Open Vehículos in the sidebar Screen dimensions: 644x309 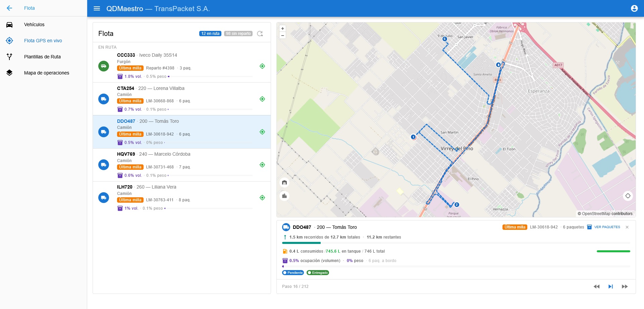point(44,24)
